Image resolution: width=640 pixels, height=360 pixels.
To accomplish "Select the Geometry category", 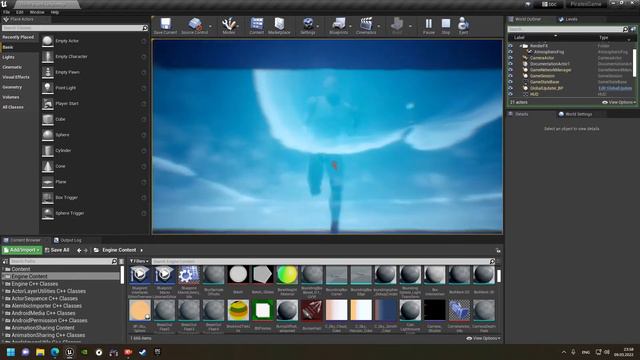I will pyautogui.click(x=12, y=87).
